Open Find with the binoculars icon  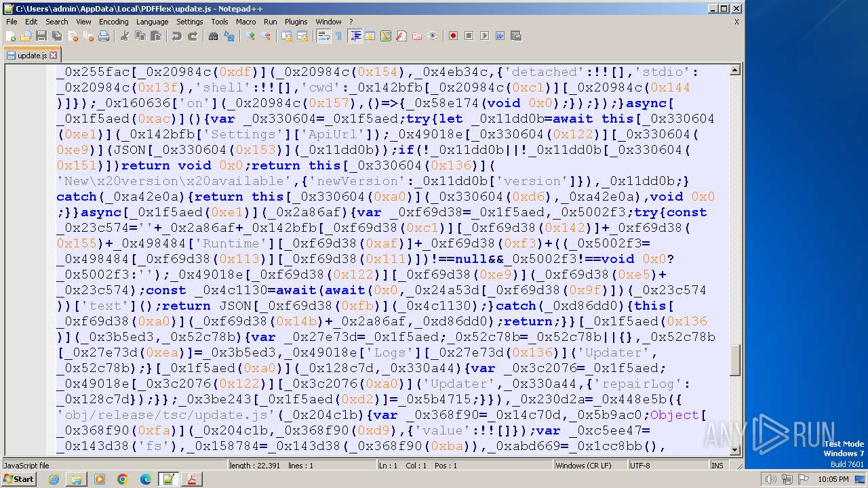pos(213,36)
